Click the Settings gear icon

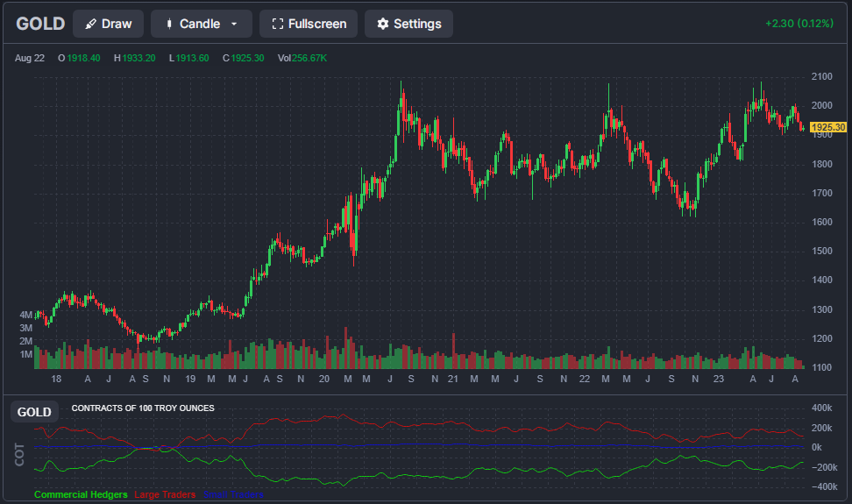[383, 24]
